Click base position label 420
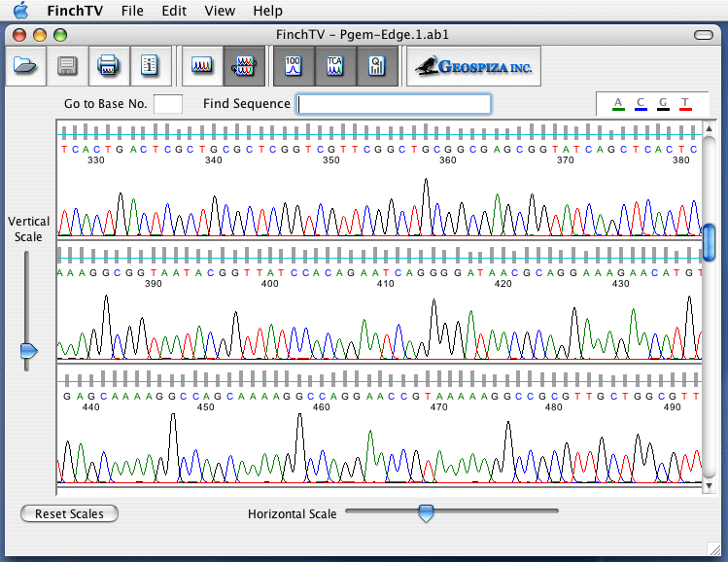Image resolution: width=728 pixels, height=562 pixels. tap(503, 284)
